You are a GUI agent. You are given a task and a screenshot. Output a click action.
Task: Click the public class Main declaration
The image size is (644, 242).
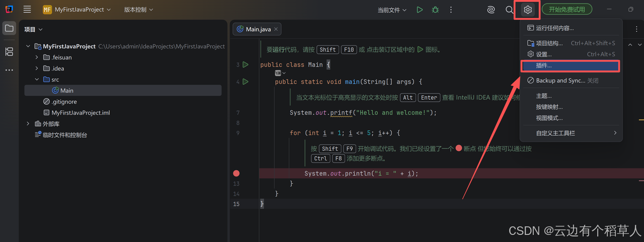coord(295,65)
